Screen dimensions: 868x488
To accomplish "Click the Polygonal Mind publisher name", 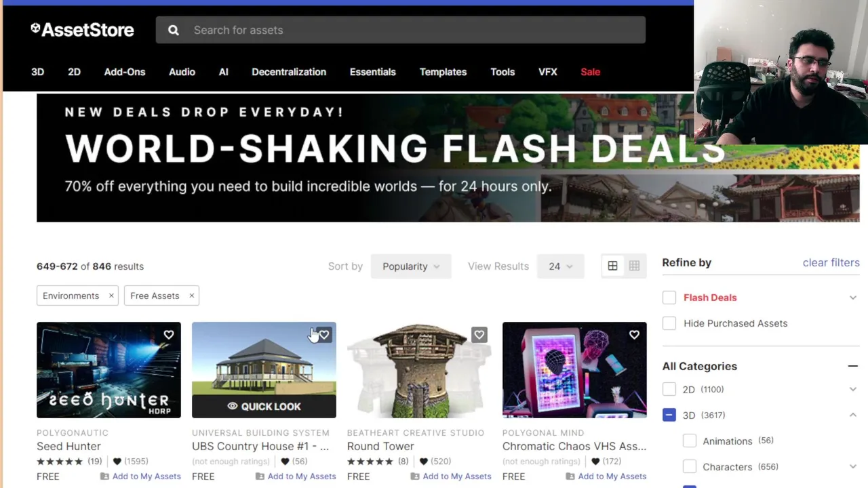I will 543,432.
